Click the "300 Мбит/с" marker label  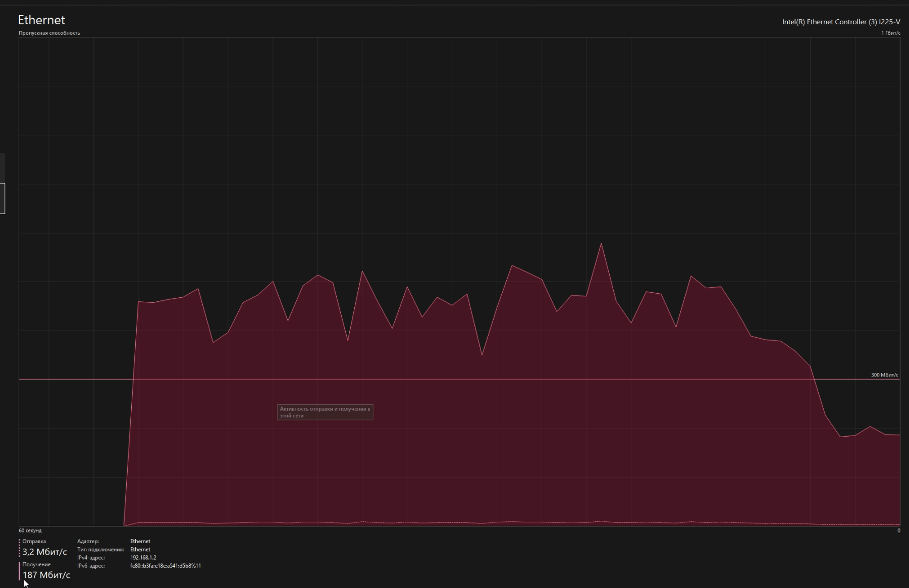pos(885,375)
